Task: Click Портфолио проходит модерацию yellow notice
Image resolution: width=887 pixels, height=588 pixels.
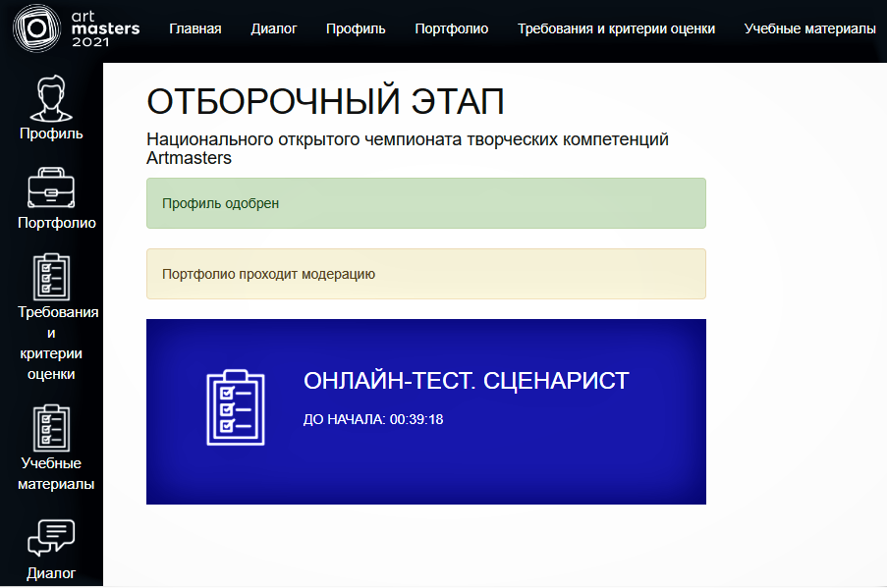Action: pos(426,274)
